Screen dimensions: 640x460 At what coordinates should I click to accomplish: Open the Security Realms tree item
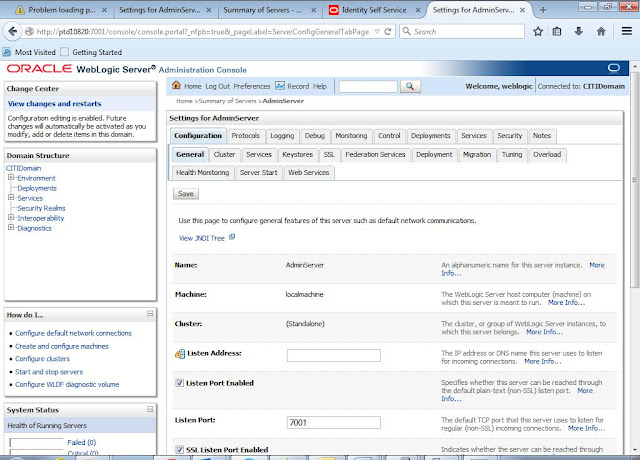click(x=41, y=208)
